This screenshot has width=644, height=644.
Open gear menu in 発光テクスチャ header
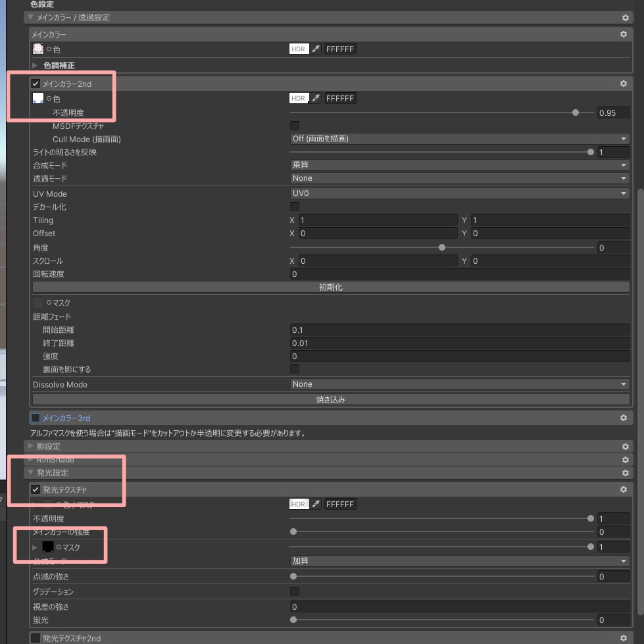pos(624,489)
